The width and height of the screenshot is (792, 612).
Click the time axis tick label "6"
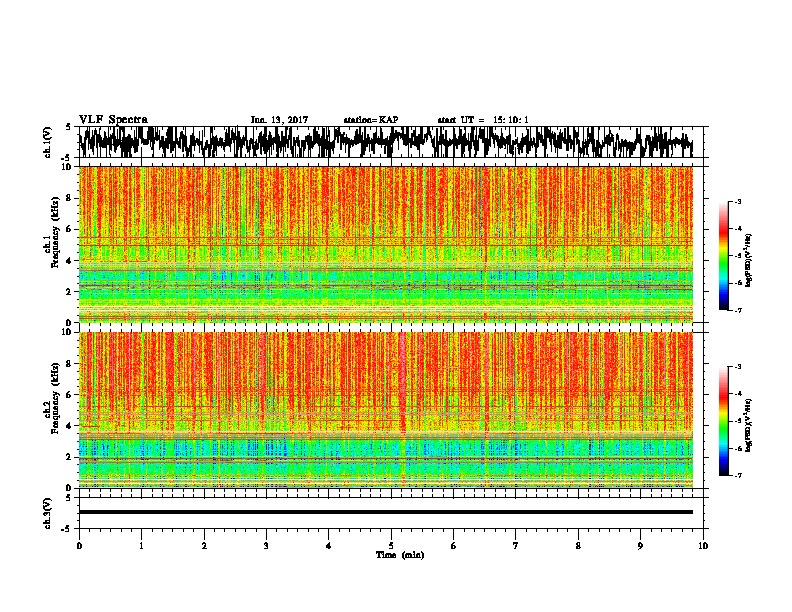(x=453, y=546)
